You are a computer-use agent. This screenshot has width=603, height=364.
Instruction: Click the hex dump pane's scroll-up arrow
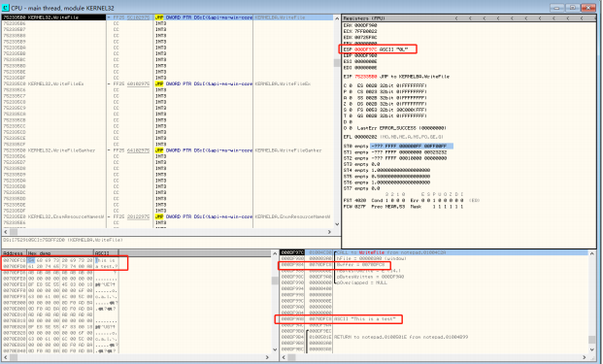point(275,253)
